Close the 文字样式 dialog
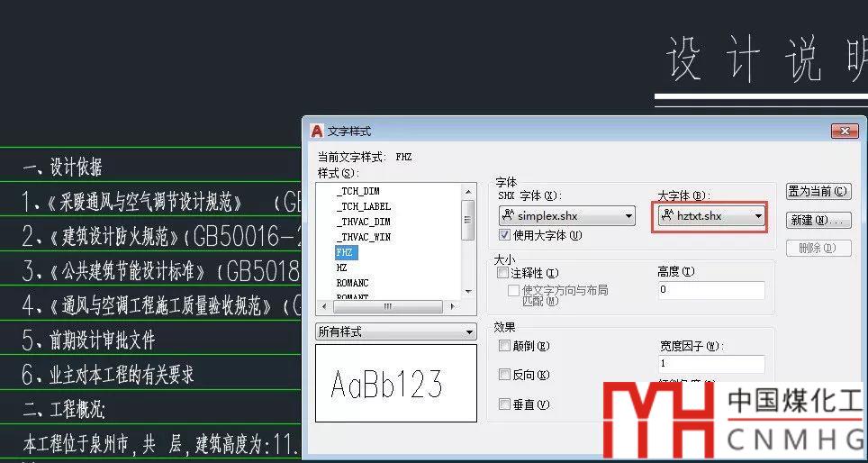The image size is (868, 463). 843,132
